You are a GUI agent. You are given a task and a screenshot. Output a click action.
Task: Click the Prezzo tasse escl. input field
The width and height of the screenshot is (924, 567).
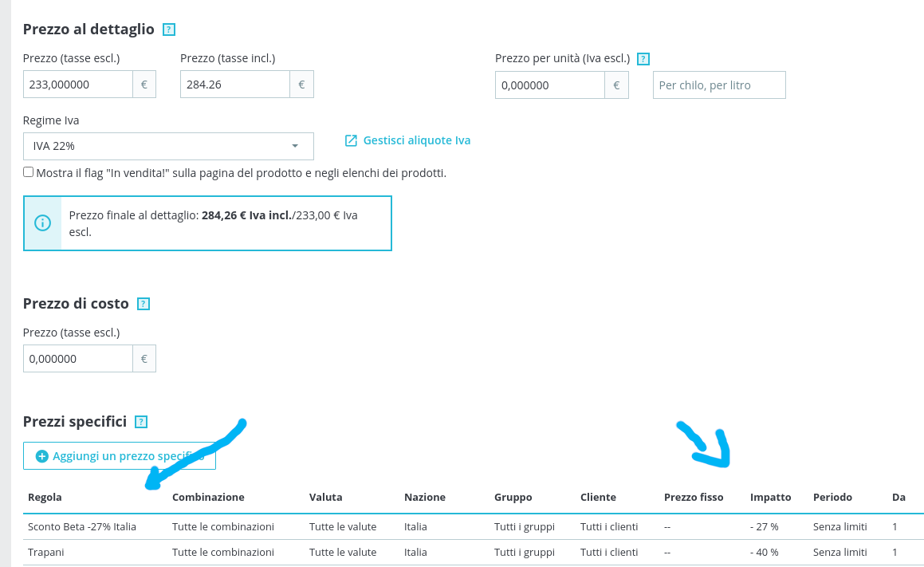77,83
